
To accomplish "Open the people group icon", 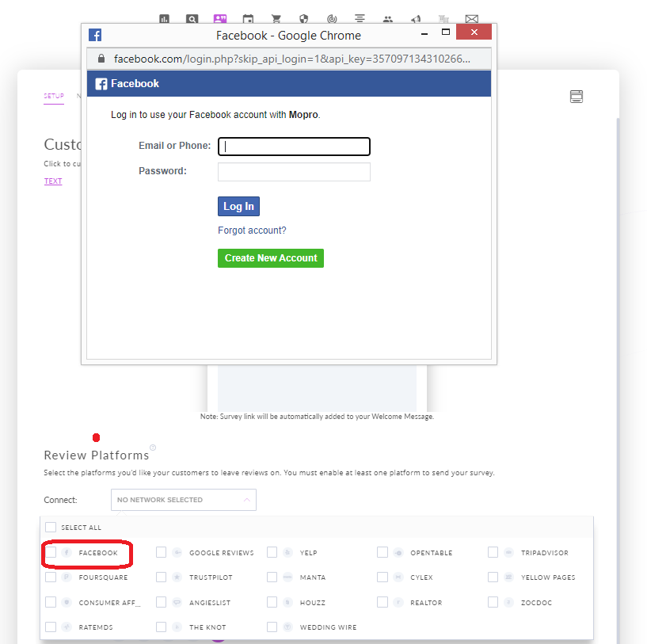I will click(388, 19).
